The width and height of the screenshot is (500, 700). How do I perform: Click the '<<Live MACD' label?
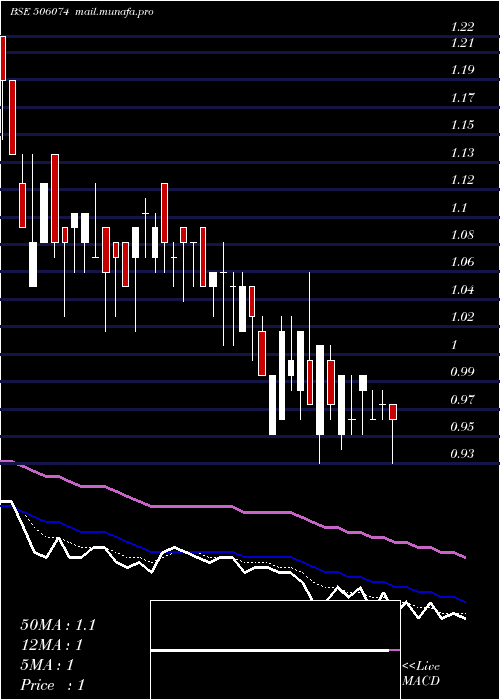(421, 674)
